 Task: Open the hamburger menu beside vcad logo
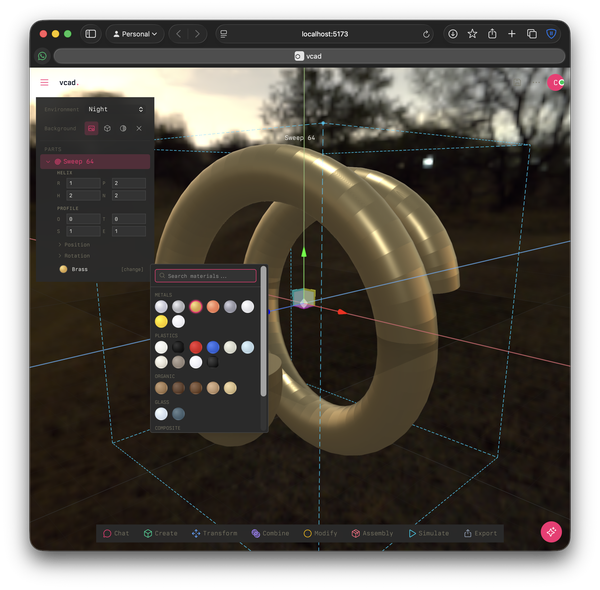(44, 82)
